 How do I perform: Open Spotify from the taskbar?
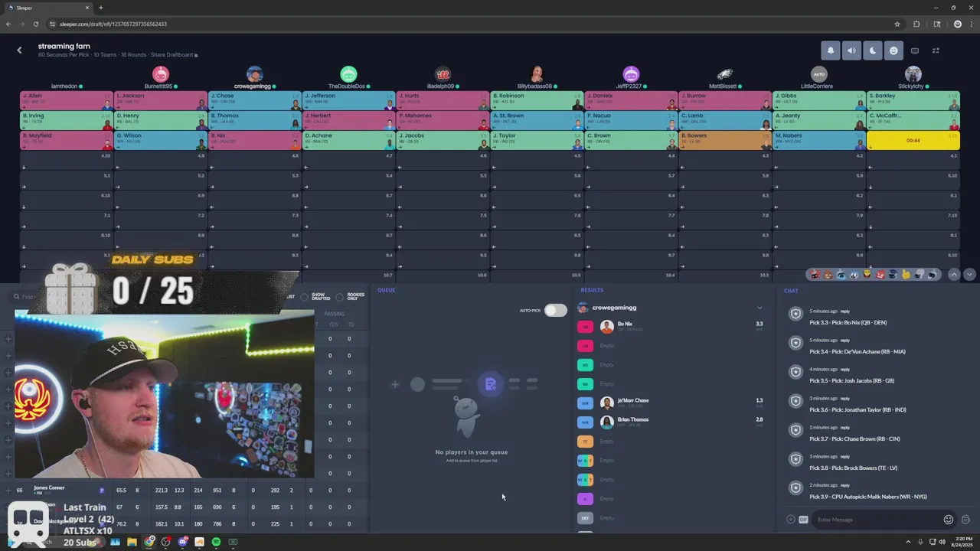[x=216, y=542]
